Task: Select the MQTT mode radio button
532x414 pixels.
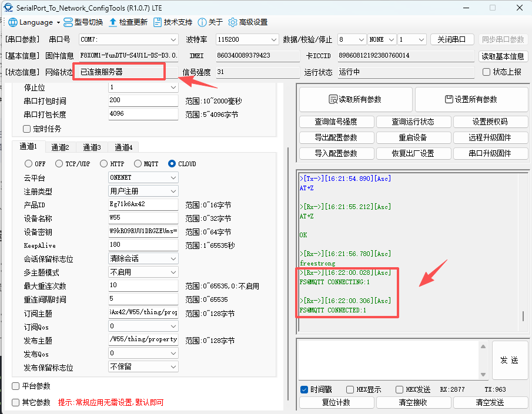Action: pyautogui.click(x=138, y=164)
